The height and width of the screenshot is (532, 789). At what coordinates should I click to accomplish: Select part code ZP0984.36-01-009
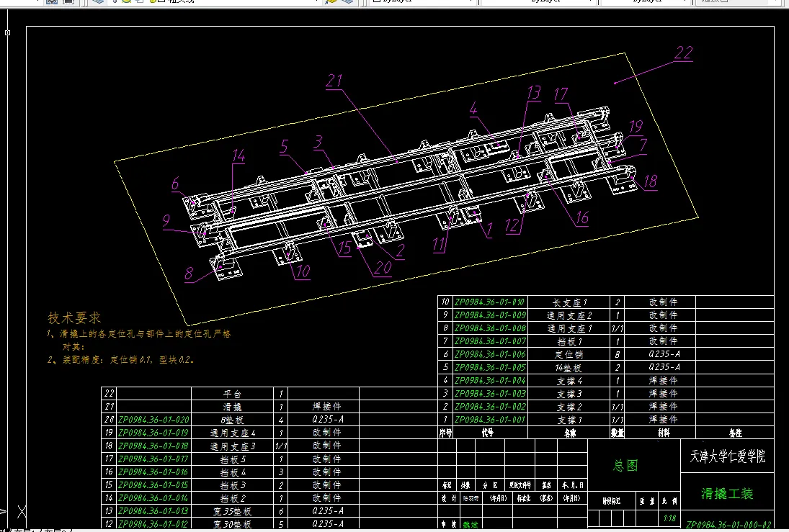(x=490, y=315)
